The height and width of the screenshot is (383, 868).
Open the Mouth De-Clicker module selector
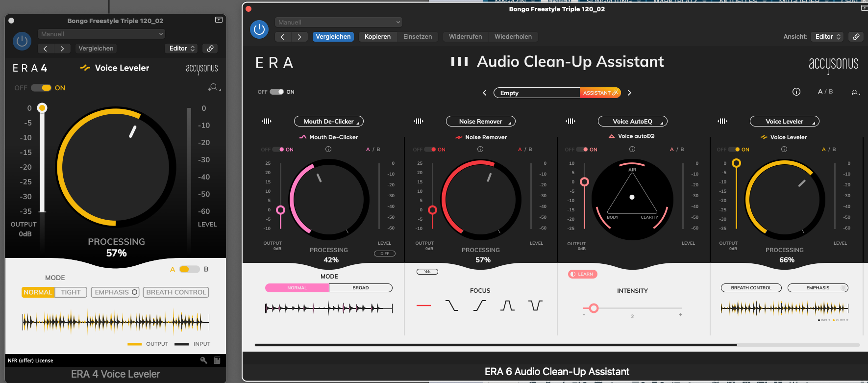[329, 121]
